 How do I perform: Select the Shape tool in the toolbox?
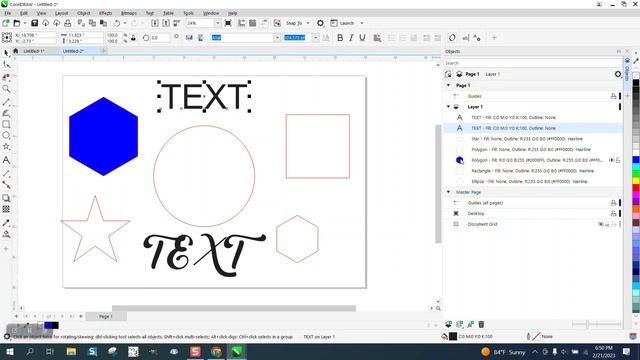(6, 64)
